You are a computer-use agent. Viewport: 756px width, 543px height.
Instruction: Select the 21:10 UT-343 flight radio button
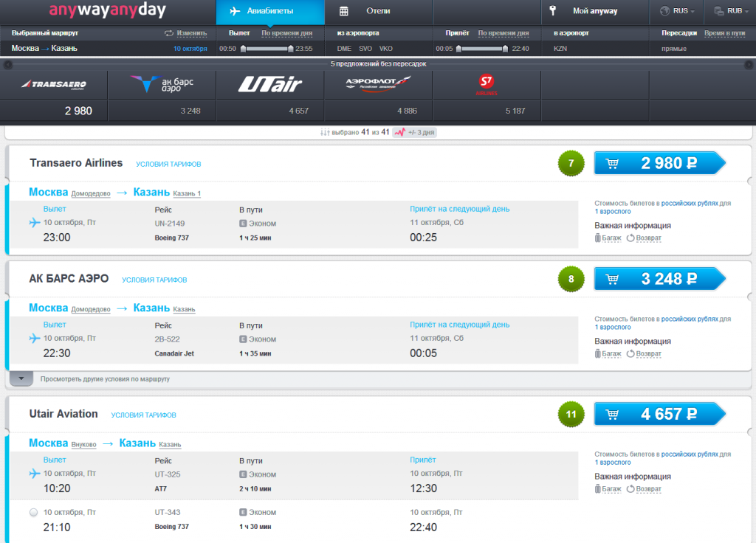pyautogui.click(x=34, y=512)
